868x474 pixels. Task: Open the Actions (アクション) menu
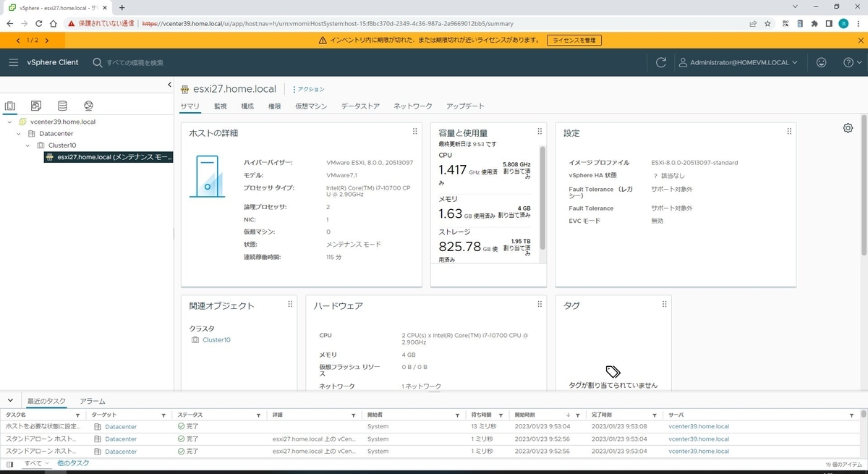coord(309,89)
